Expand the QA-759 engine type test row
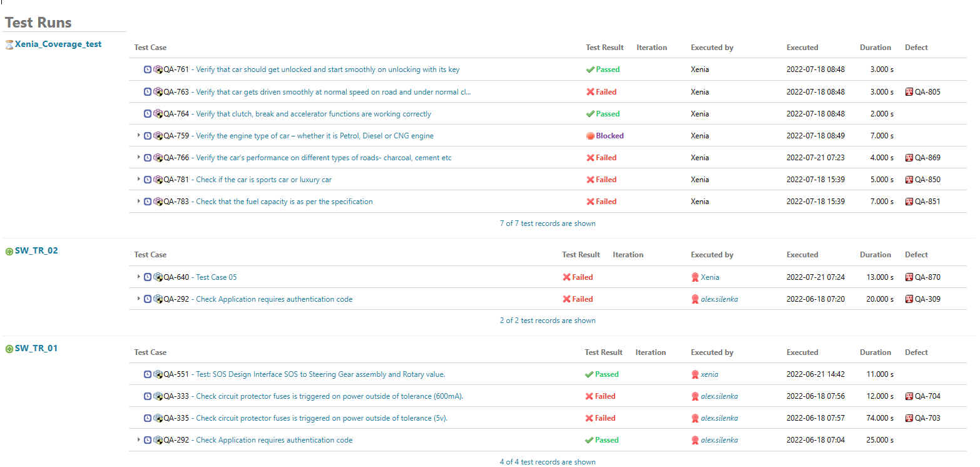980x467 pixels. click(139, 135)
